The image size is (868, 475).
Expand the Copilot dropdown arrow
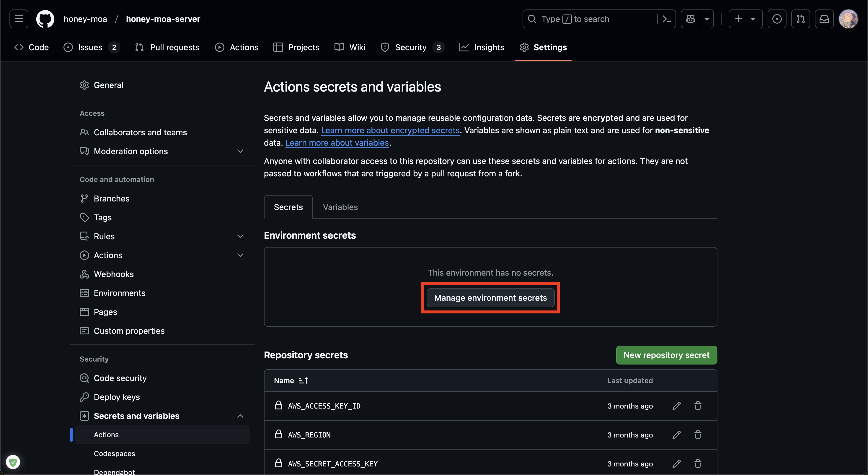click(x=707, y=19)
